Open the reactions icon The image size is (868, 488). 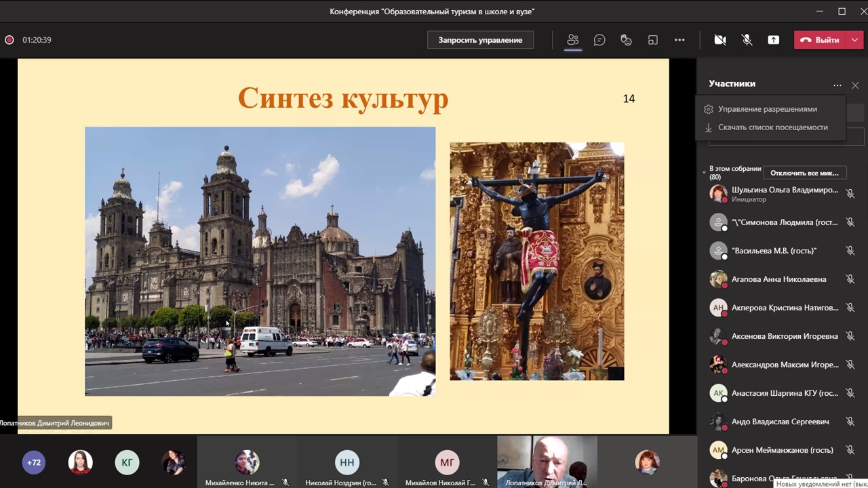pos(626,40)
